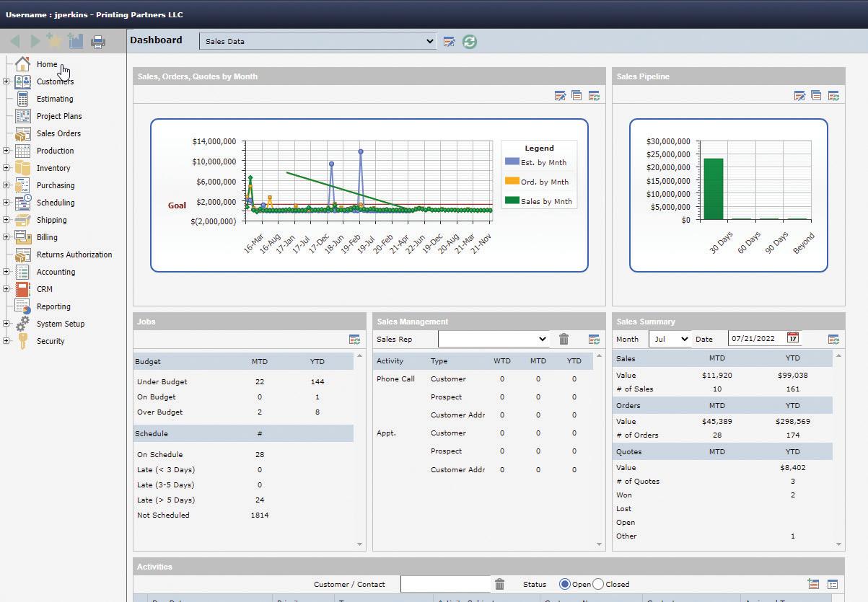868x602 pixels.
Task: Open CRM in the navigation tree
Action: [45, 289]
